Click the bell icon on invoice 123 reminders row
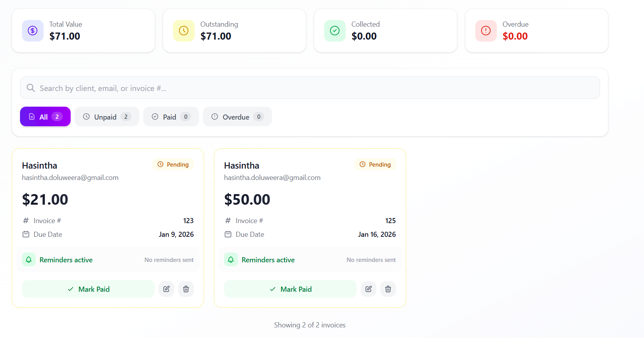The height and width of the screenshot is (338, 644). [x=29, y=259]
